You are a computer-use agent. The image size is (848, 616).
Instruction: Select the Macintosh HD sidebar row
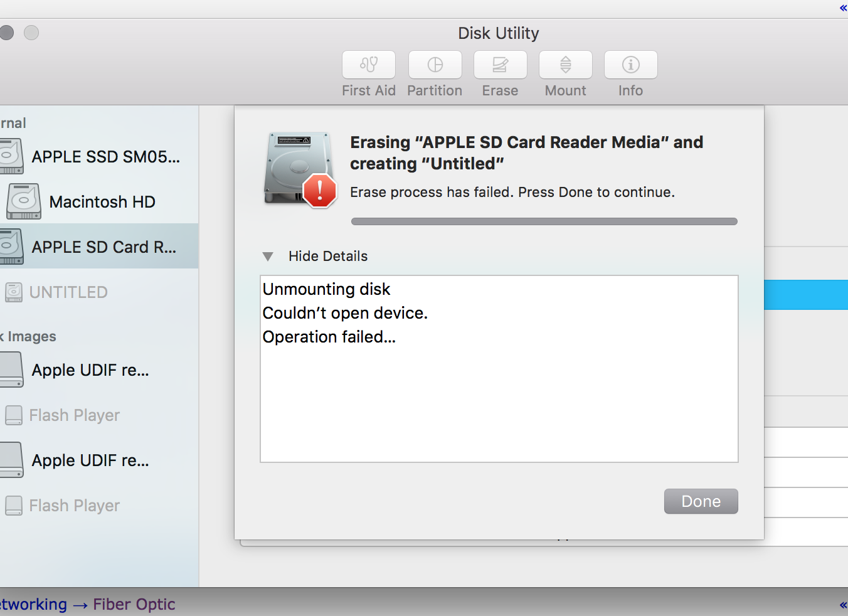point(99,202)
